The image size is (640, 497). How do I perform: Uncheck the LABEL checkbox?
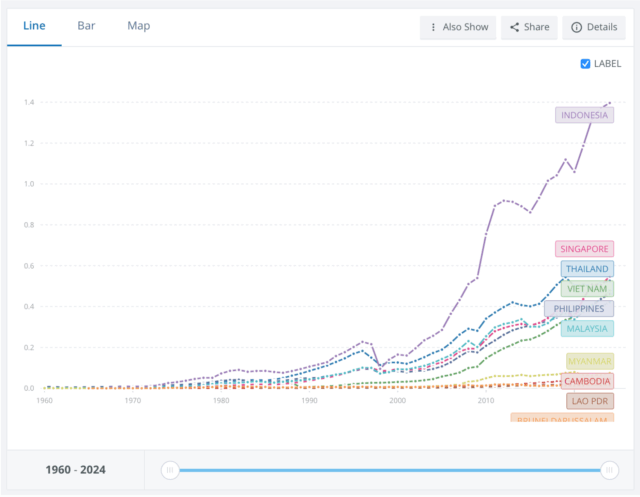click(586, 64)
